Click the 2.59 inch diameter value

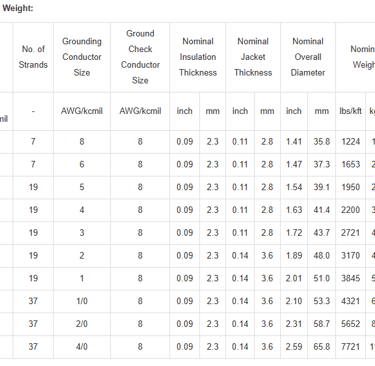click(294, 347)
